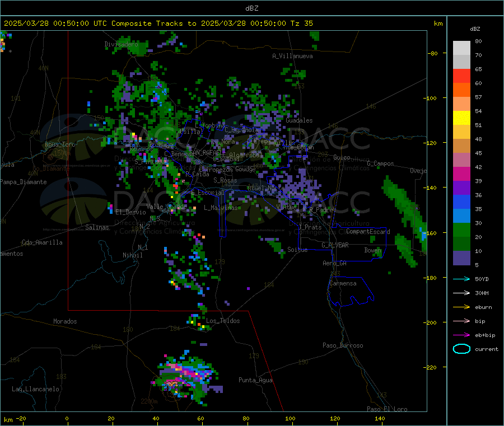Click the yellow eburn arrow legend icon
The image size is (504, 426).
pos(461,307)
